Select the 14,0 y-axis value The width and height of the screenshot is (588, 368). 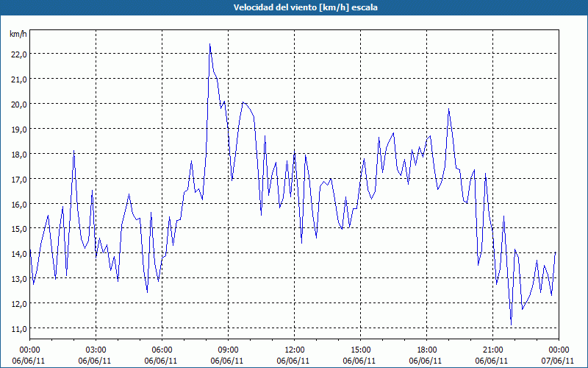click(19, 254)
